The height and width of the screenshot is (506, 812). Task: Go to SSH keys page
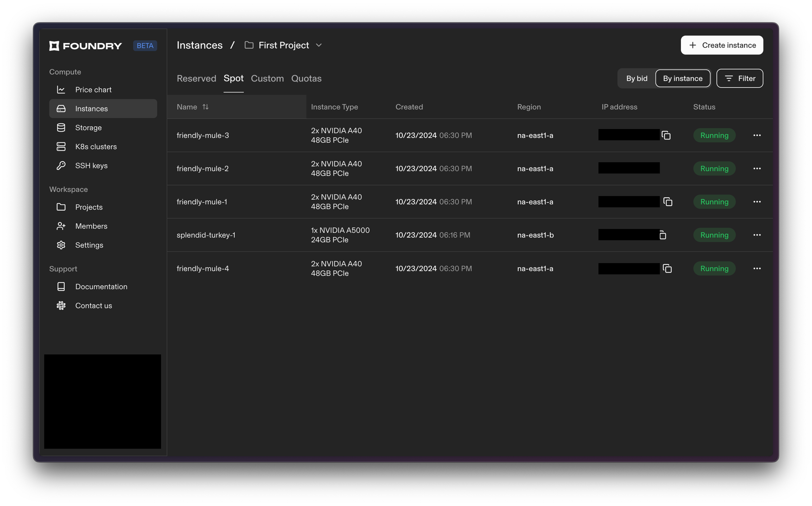point(91,166)
